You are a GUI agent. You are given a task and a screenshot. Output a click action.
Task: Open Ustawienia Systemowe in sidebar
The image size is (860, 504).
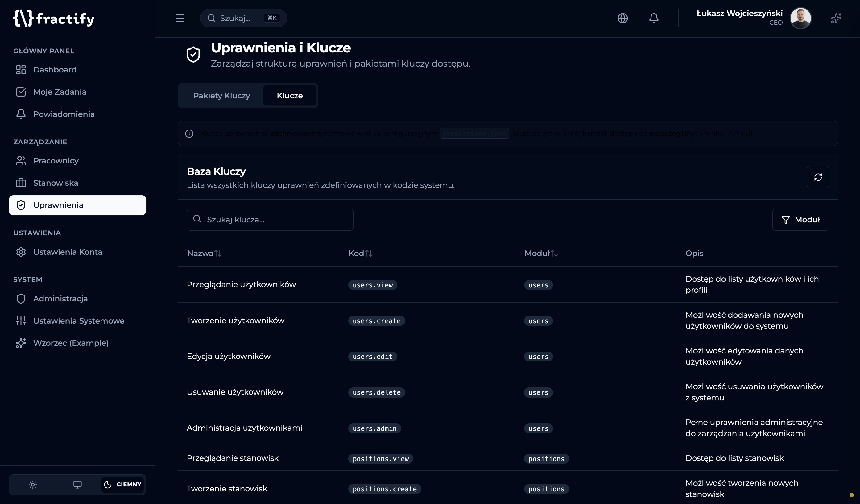pos(77,321)
